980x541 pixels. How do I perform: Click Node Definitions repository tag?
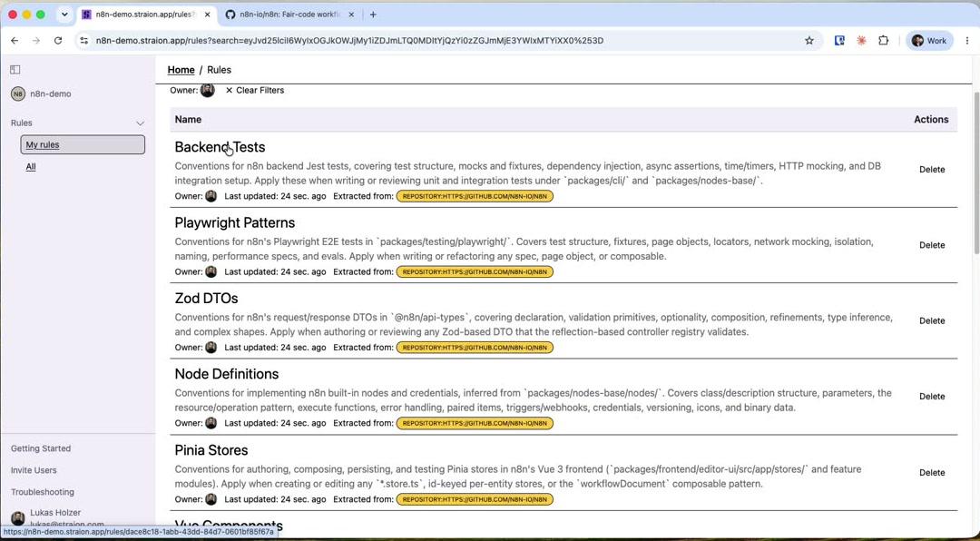tap(475, 423)
